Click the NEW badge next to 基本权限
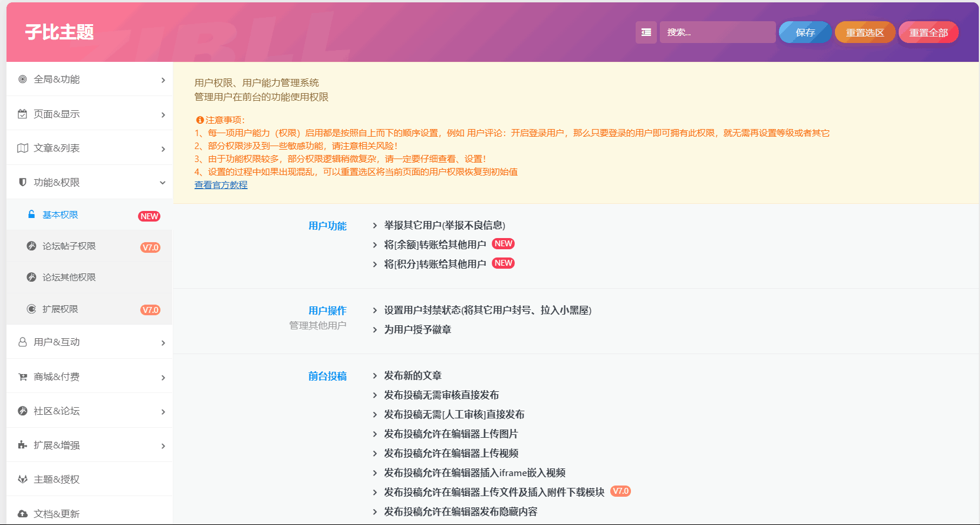This screenshot has width=980, height=525. 149,216
